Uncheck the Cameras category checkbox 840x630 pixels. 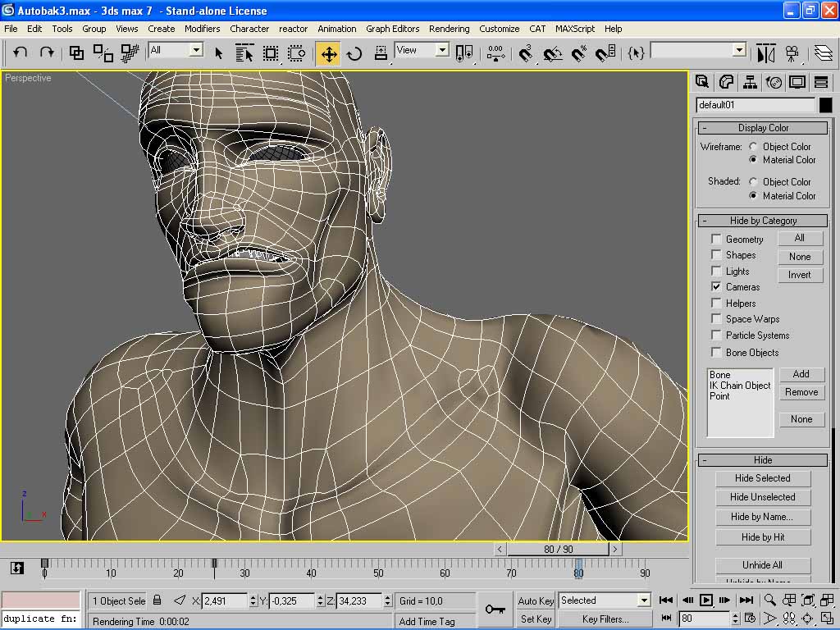(716, 287)
